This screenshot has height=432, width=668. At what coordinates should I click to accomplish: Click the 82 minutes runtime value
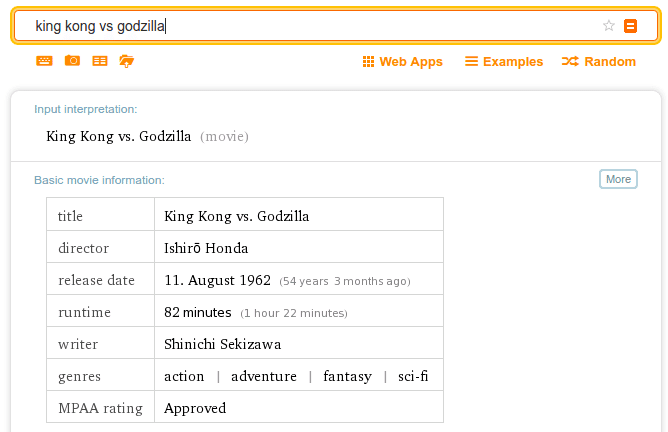pyautogui.click(x=198, y=312)
